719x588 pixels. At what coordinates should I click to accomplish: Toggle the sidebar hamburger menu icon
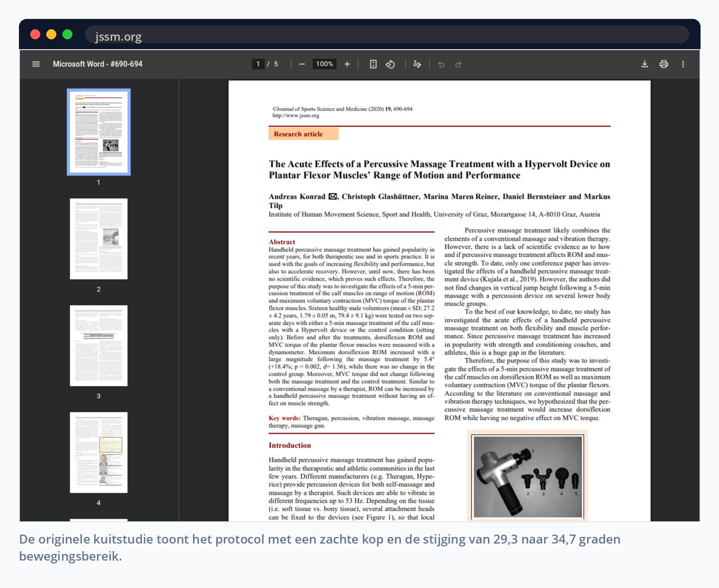36,64
